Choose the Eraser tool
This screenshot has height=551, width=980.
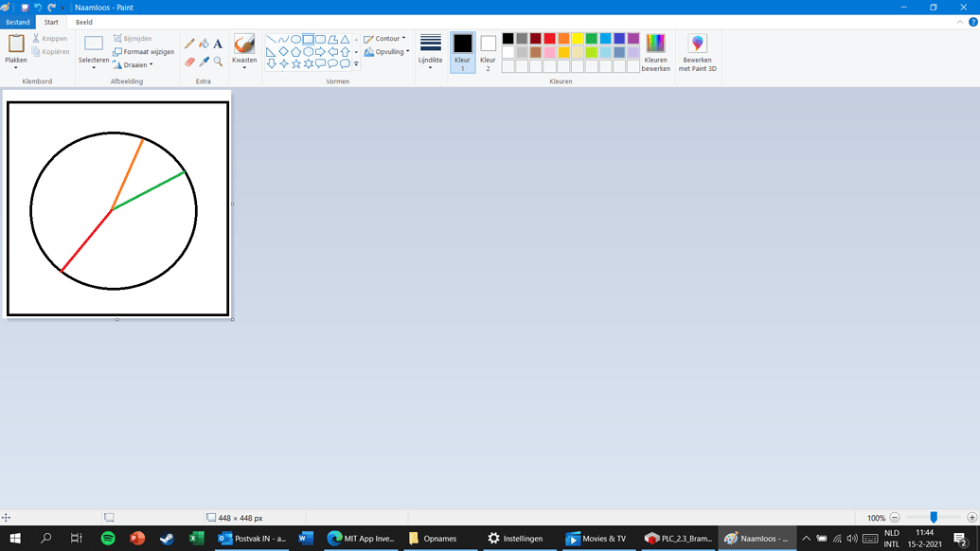[190, 62]
